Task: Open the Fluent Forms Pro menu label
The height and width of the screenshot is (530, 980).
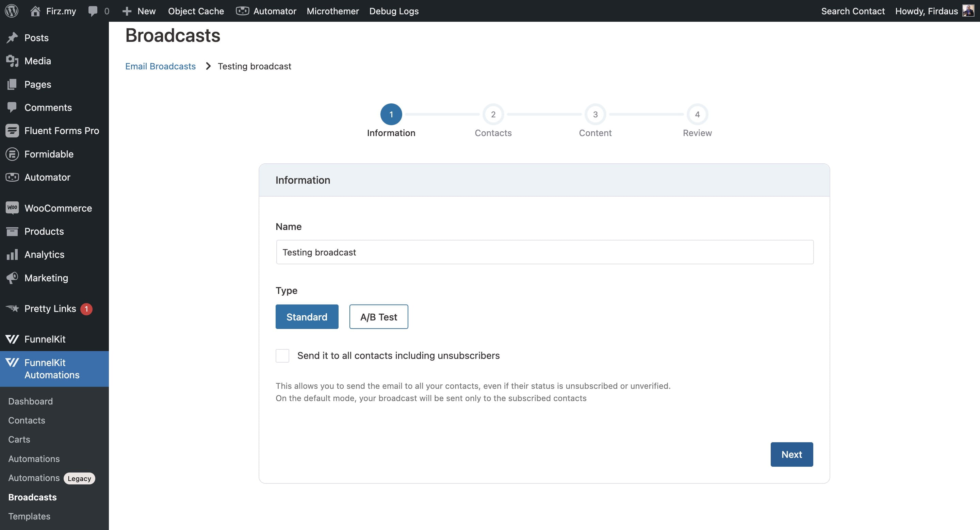Action: [x=62, y=130]
